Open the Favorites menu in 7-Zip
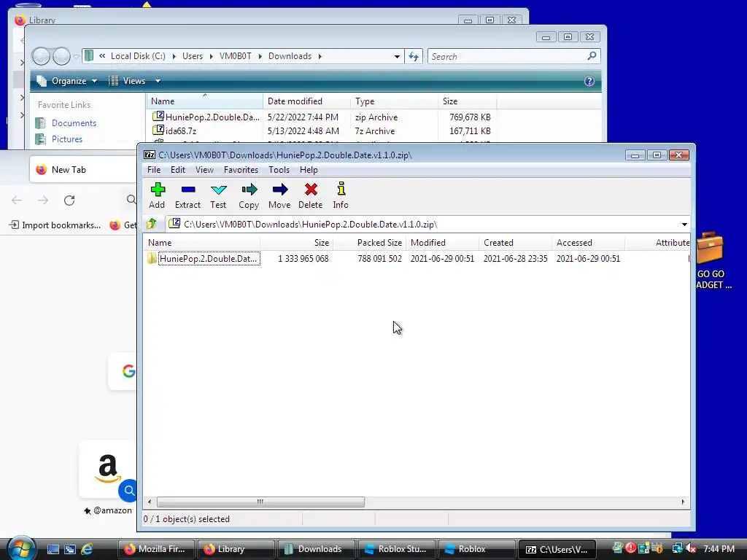 (241, 169)
